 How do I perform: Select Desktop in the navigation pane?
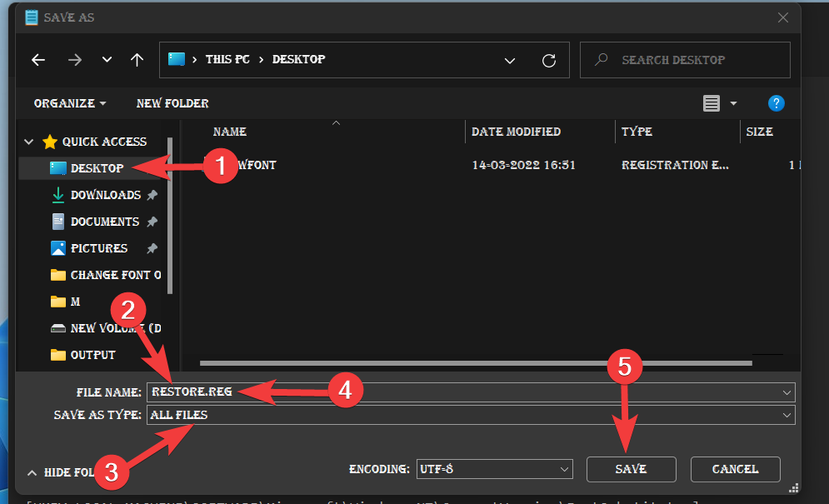click(97, 168)
